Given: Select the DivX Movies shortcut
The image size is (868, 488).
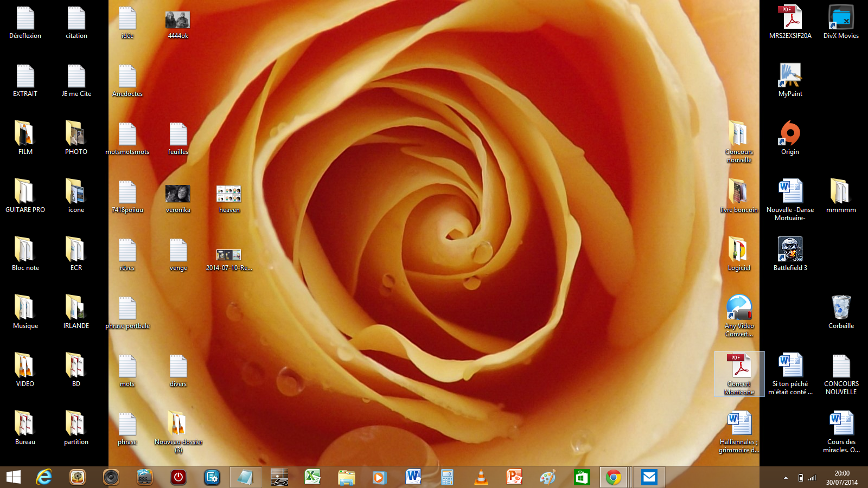Looking at the screenshot, I should 841,23.
